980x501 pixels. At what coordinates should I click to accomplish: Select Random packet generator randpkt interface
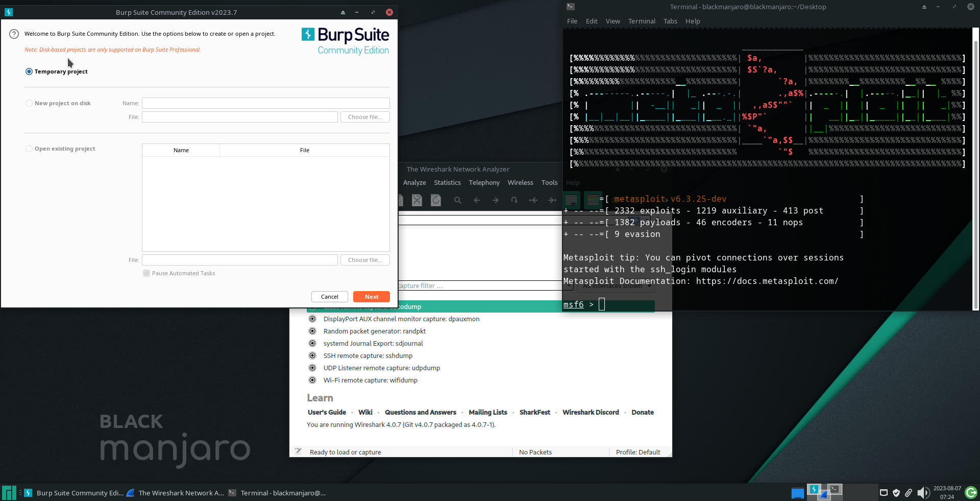point(375,331)
